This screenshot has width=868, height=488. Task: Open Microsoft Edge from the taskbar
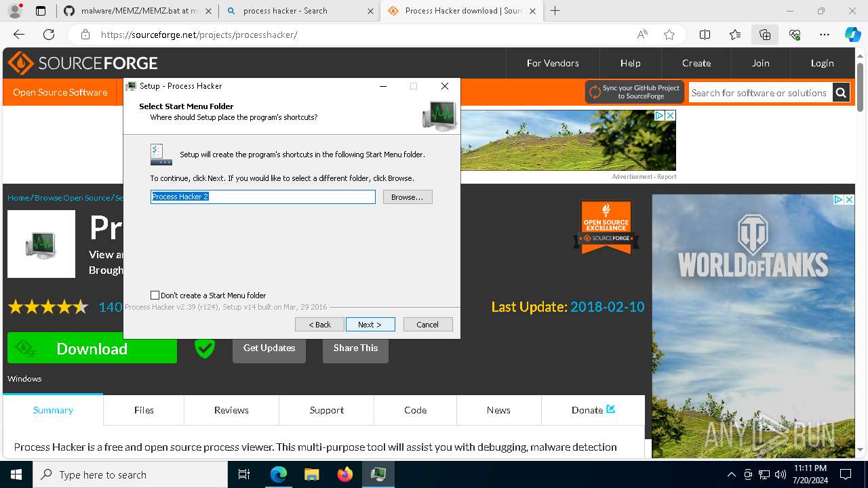click(x=279, y=474)
